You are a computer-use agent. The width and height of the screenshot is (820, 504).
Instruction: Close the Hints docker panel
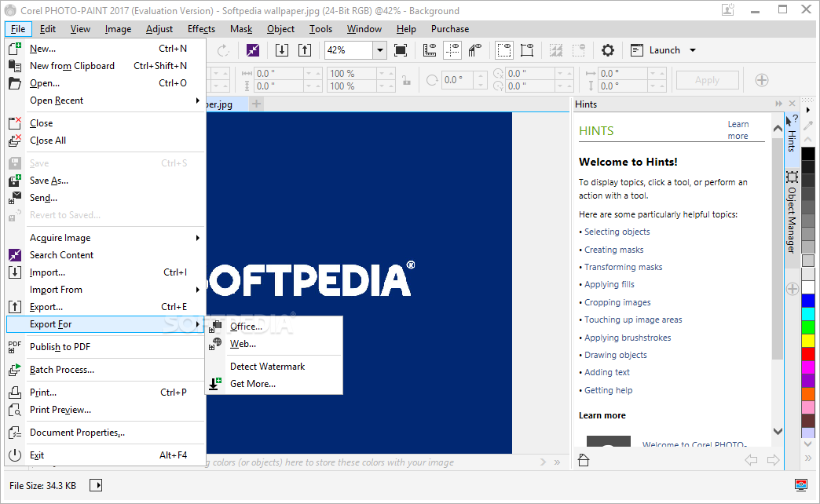tap(793, 104)
